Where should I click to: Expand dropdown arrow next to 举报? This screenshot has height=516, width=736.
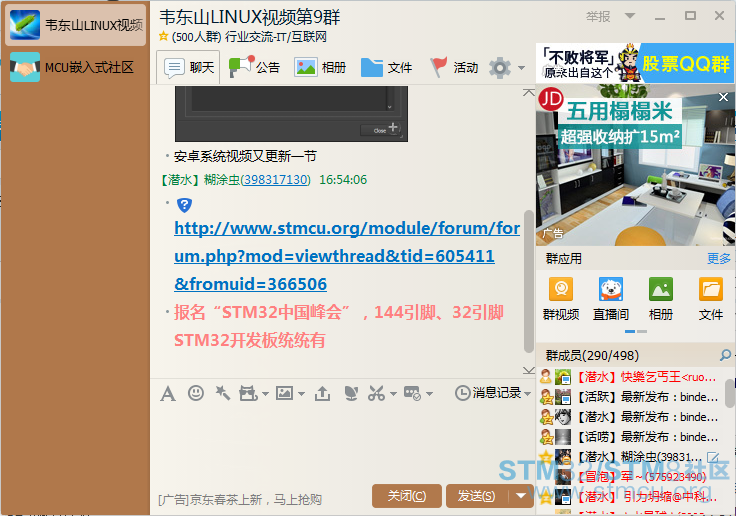[630, 16]
